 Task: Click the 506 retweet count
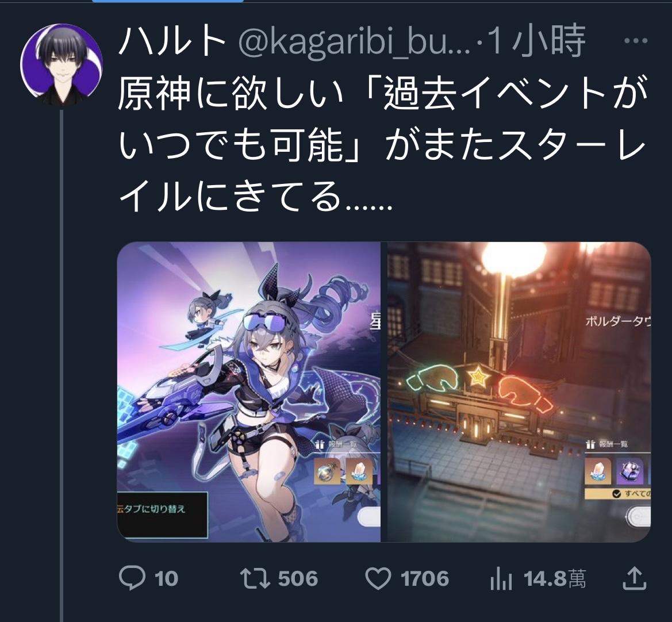pyautogui.click(x=298, y=578)
